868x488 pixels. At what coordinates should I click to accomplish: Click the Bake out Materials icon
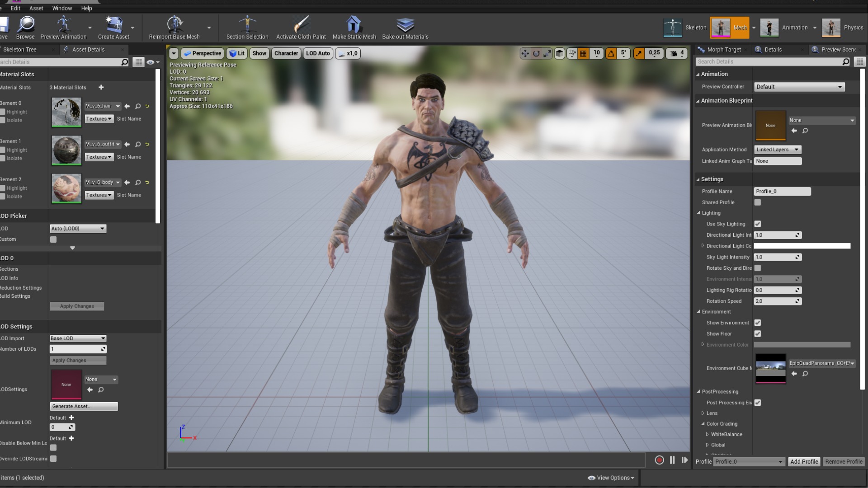point(405,25)
